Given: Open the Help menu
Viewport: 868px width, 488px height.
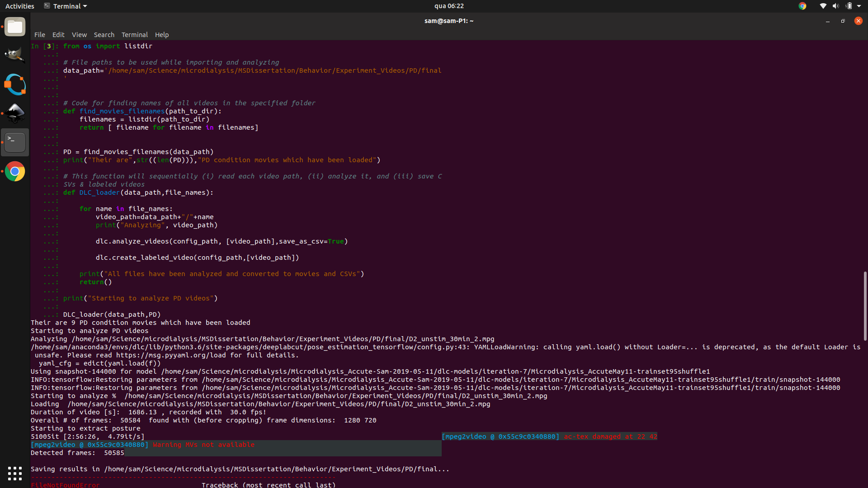Looking at the screenshot, I should (161, 35).
